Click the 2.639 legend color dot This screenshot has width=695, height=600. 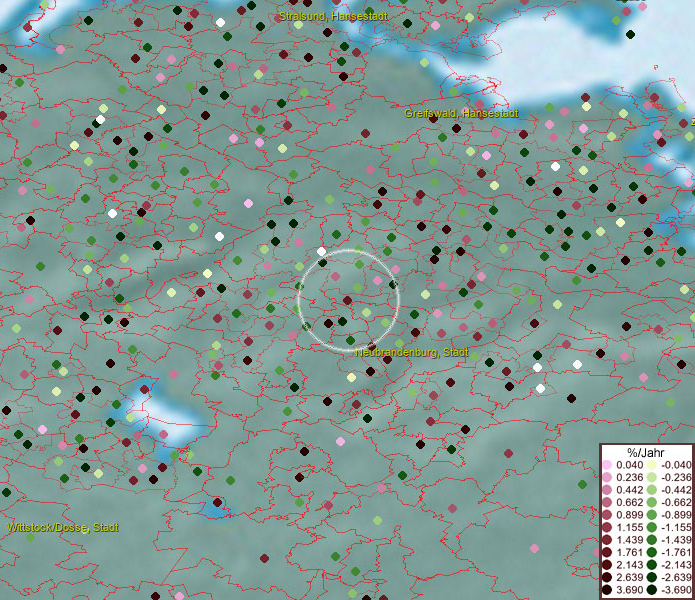[607, 577]
